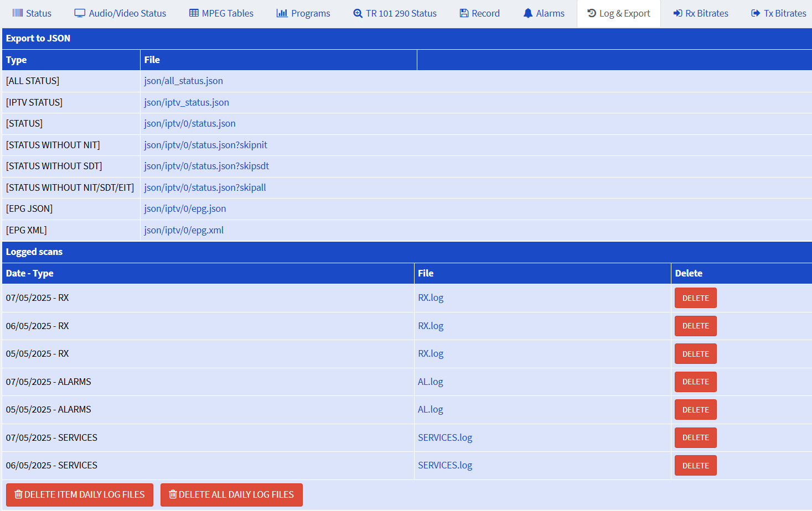Go to the Programs tab
Viewport: 812px width, 511px height.
[x=303, y=13]
